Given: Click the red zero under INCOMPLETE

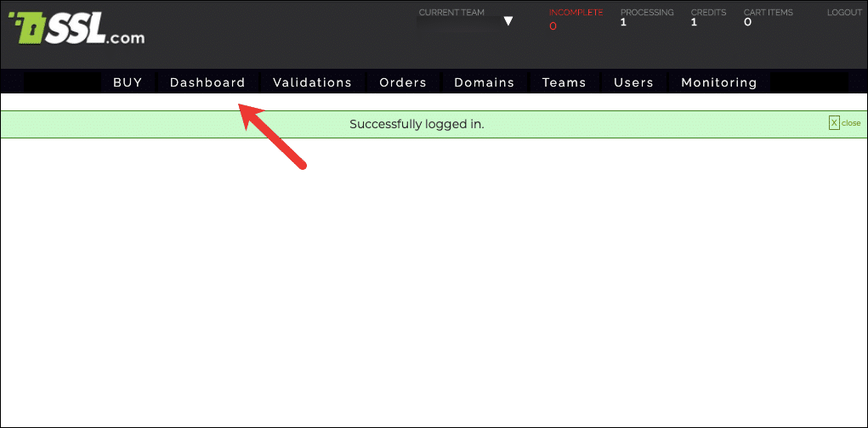Looking at the screenshot, I should 553,25.
